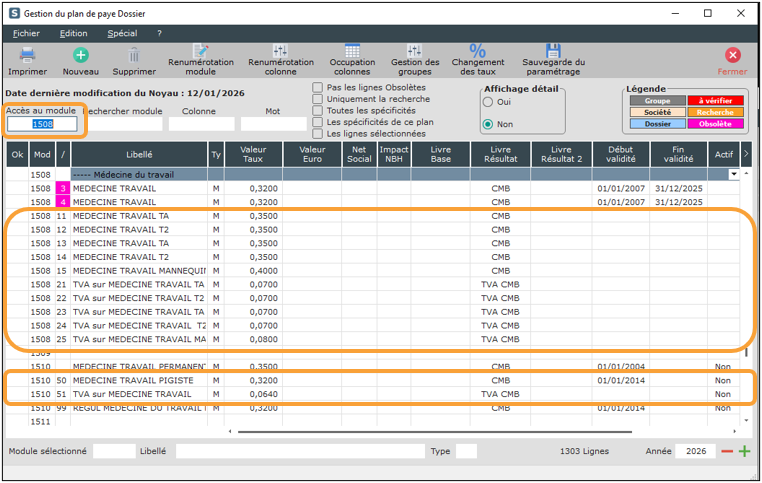Click Changement des taux percent icon
Viewport: 762px width, 483px height.
click(478, 52)
